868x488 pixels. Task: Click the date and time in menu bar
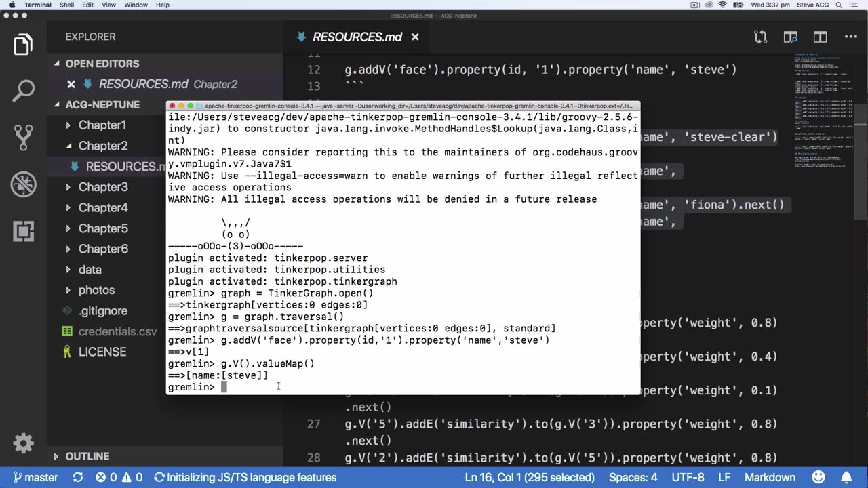click(x=770, y=5)
